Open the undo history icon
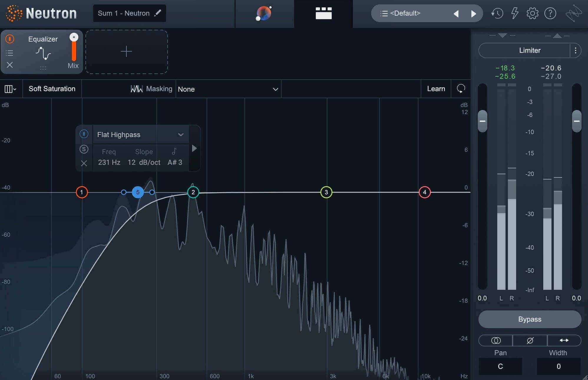 click(x=497, y=13)
